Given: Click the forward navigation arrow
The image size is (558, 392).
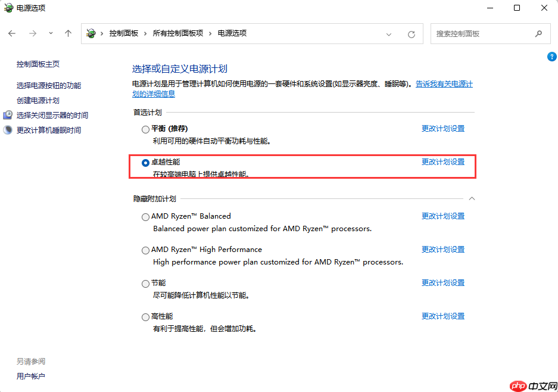Looking at the screenshot, I should coord(32,33).
